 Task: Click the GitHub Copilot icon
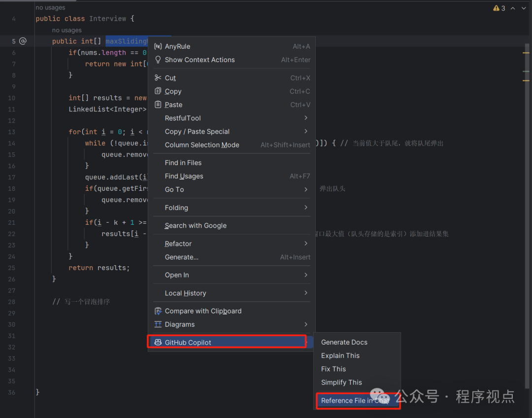[158, 342]
